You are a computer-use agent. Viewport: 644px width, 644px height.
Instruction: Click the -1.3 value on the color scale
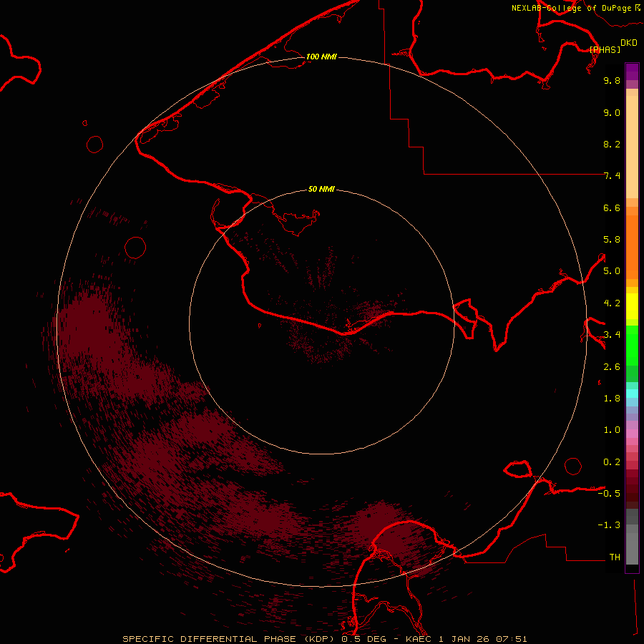click(x=609, y=525)
